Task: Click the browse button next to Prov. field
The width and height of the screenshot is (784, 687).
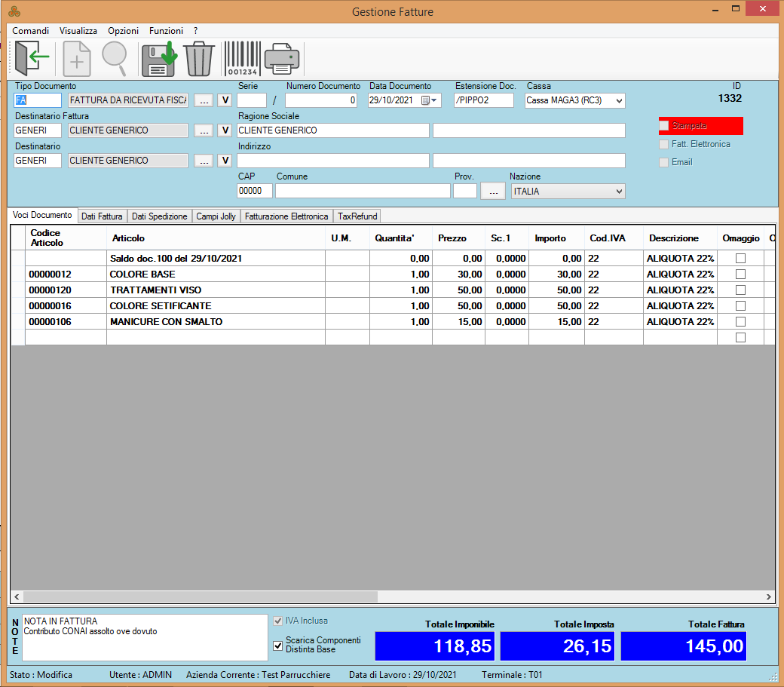Action: (493, 192)
